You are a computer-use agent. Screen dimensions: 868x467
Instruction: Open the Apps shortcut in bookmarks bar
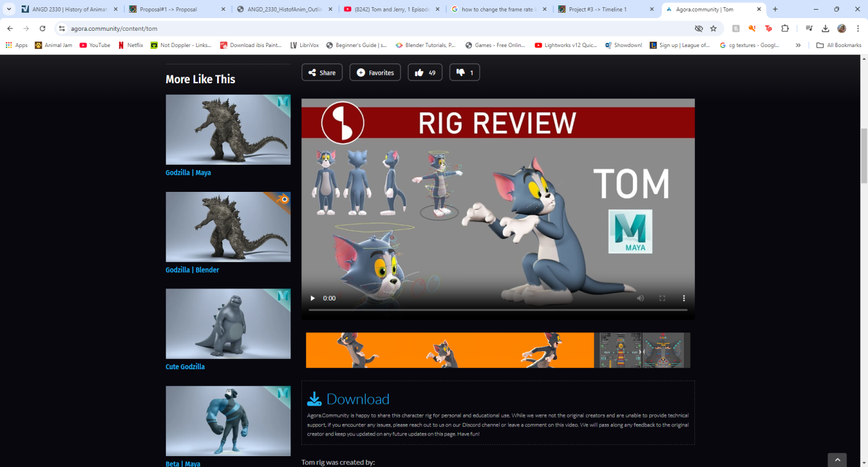17,45
